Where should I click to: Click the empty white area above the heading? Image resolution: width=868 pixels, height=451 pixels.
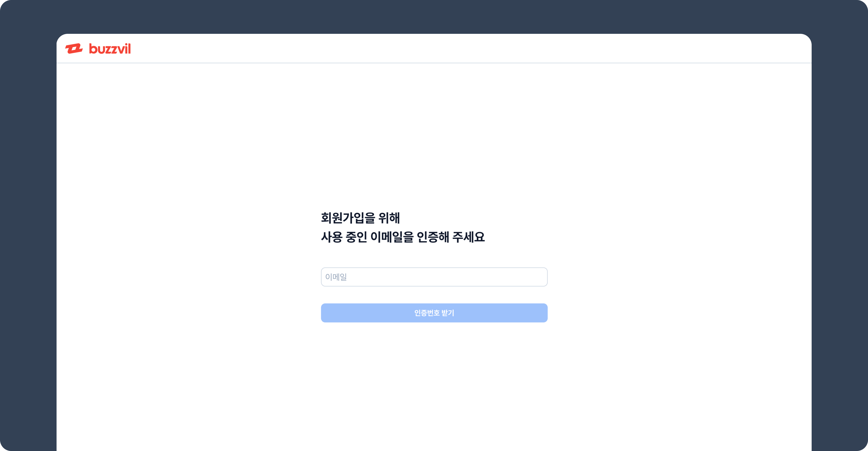[434, 135]
